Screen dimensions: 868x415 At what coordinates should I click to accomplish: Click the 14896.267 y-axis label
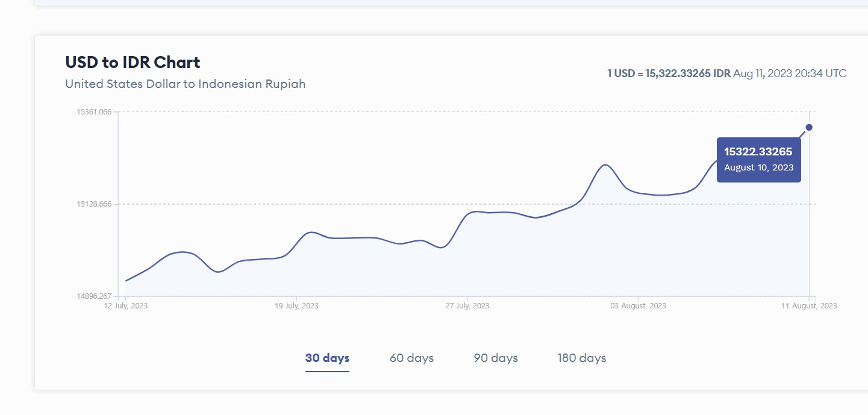coord(93,296)
